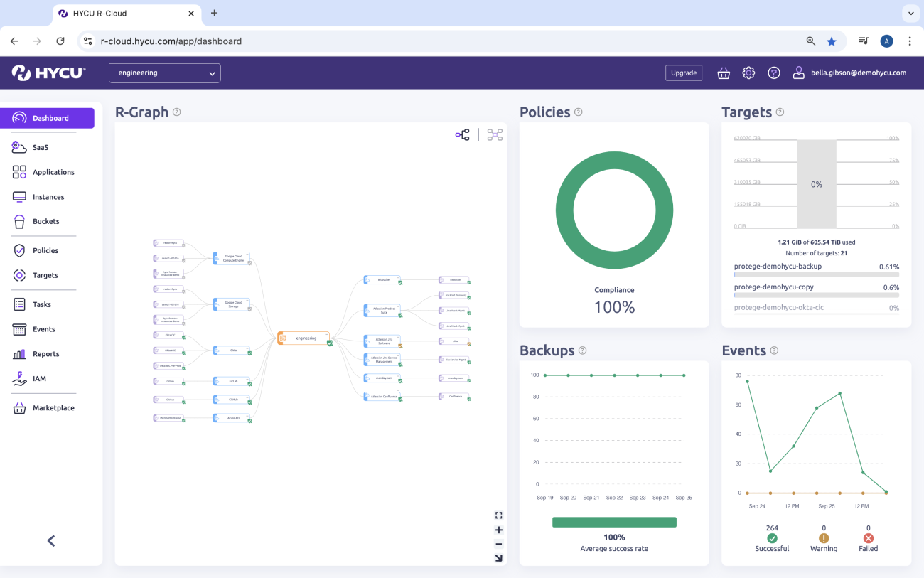Image resolution: width=924 pixels, height=578 pixels.
Task: Open the HYCU Marketplace basket icon
Action: click(x=723, y=73)
